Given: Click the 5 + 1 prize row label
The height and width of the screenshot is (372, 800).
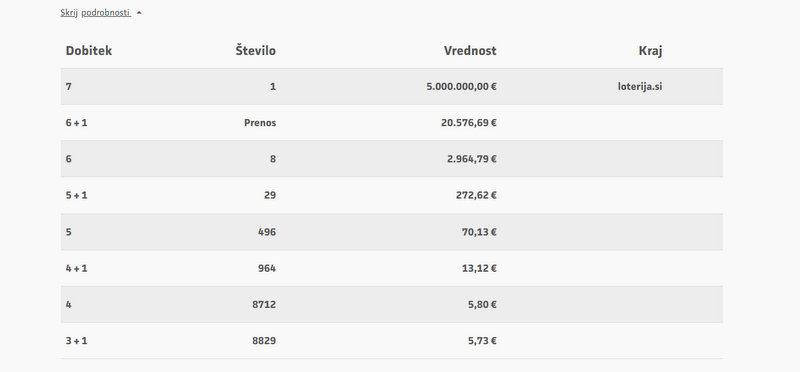Looking at the screenshot, I should (x=77, y=195).
